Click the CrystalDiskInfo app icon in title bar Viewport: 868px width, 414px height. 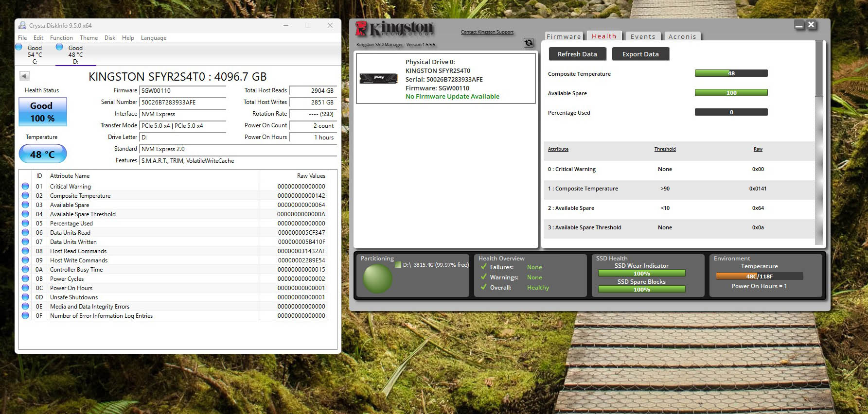[22, 25]
